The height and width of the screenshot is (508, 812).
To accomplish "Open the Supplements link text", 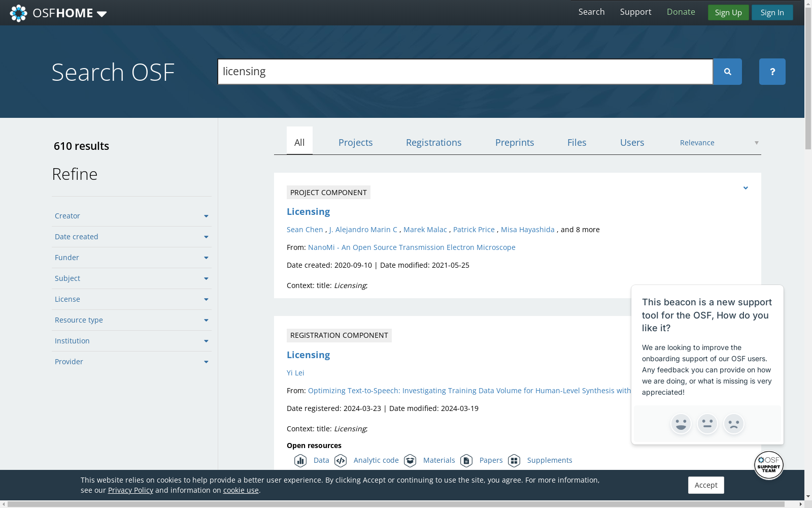I will point(550,460).
